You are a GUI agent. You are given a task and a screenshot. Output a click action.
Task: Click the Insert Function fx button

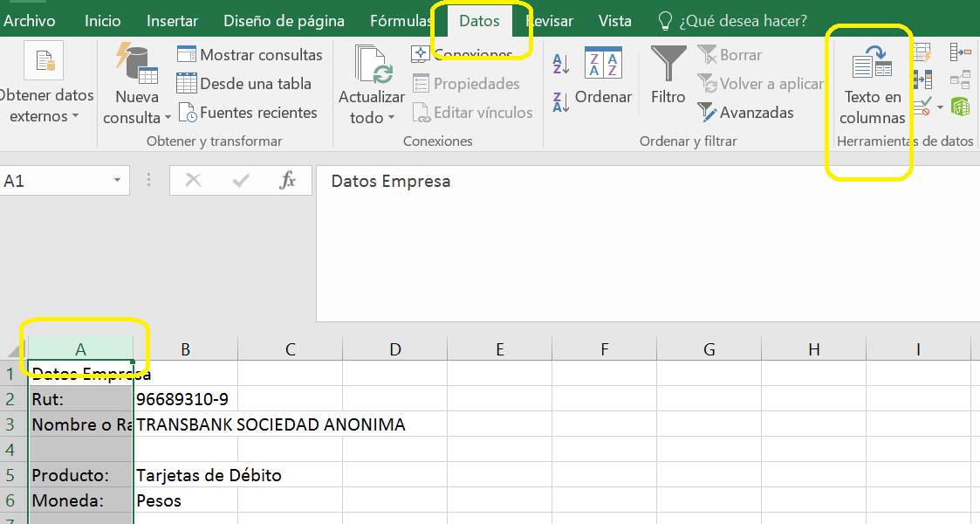click(x=287, y=181)
